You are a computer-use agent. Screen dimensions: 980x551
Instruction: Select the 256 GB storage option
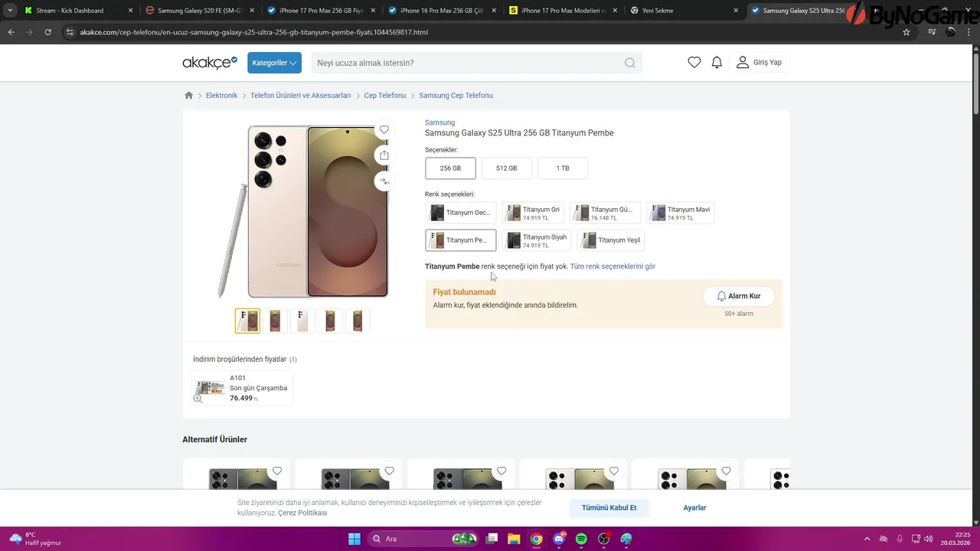[450, 168]
